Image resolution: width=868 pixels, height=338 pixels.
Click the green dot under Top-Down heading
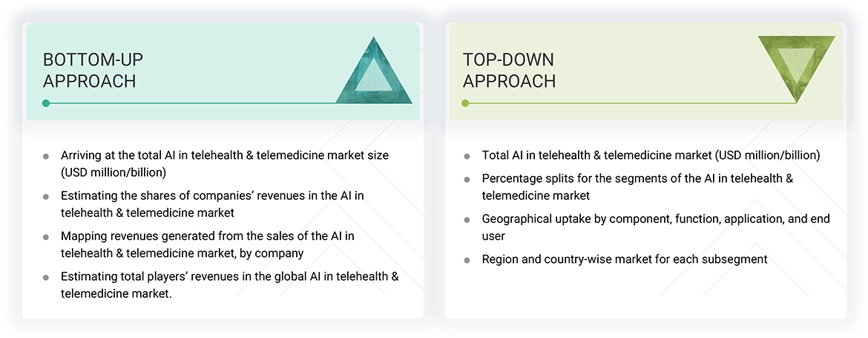click(x=466, y=103)
